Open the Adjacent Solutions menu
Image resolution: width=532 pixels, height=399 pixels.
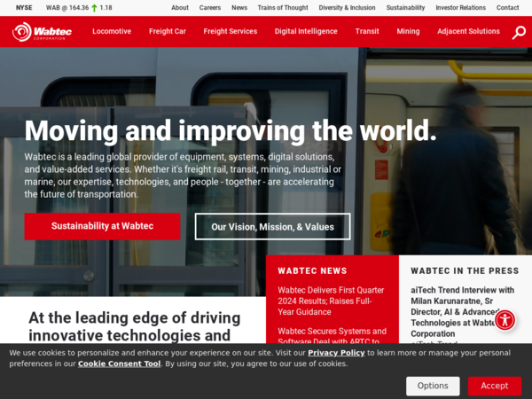pyautogui.click(x=468, y=31)
